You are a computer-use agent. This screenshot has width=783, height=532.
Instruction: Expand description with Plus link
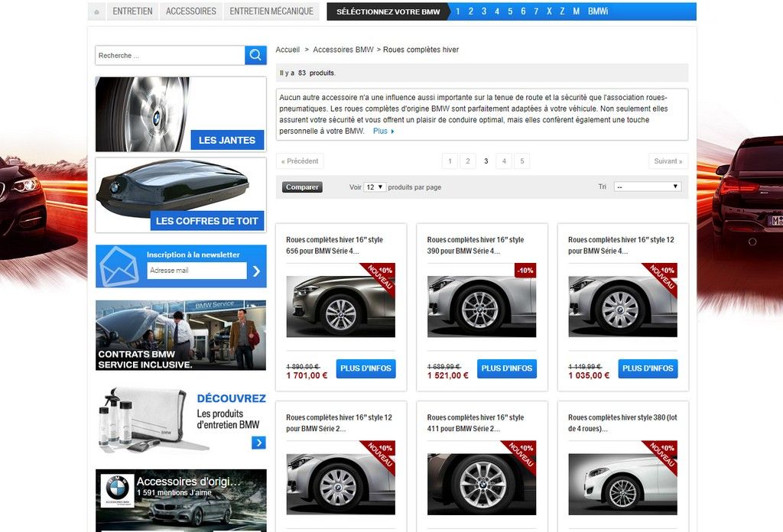pos(384,131)
